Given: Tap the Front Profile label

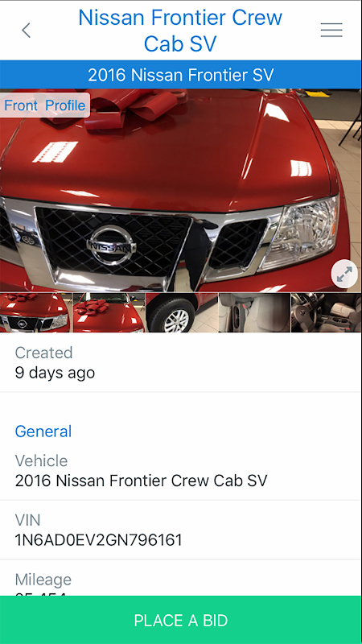Looking at the screenshot, I should pos(45,105).
